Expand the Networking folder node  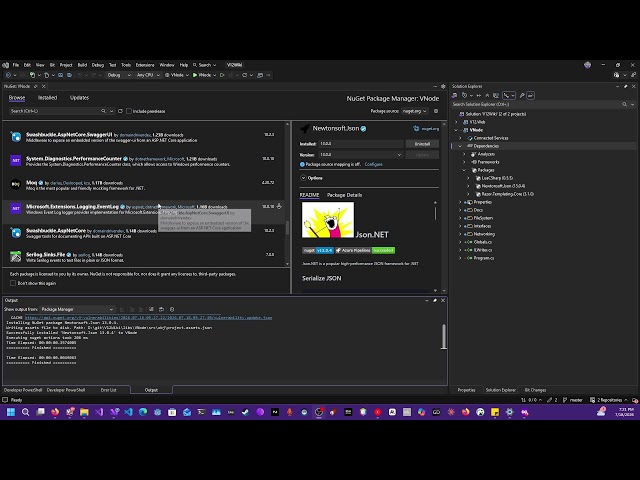click(x=460, y=234)
